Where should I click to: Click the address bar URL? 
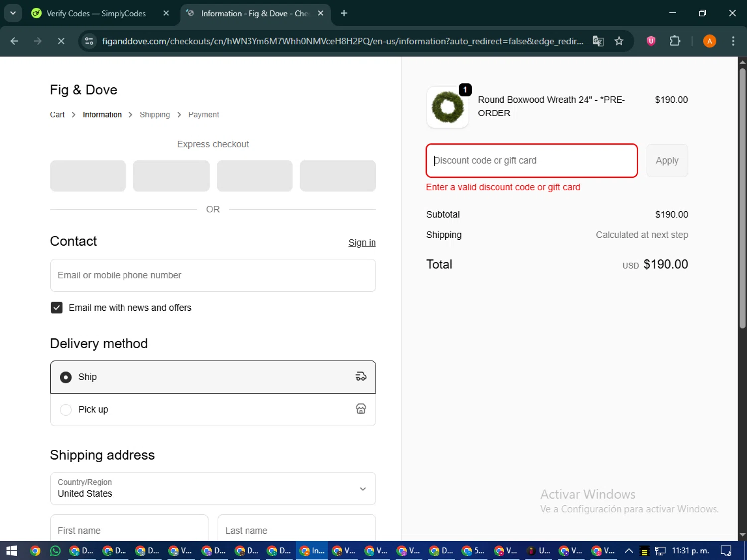(x=342, y=41)
